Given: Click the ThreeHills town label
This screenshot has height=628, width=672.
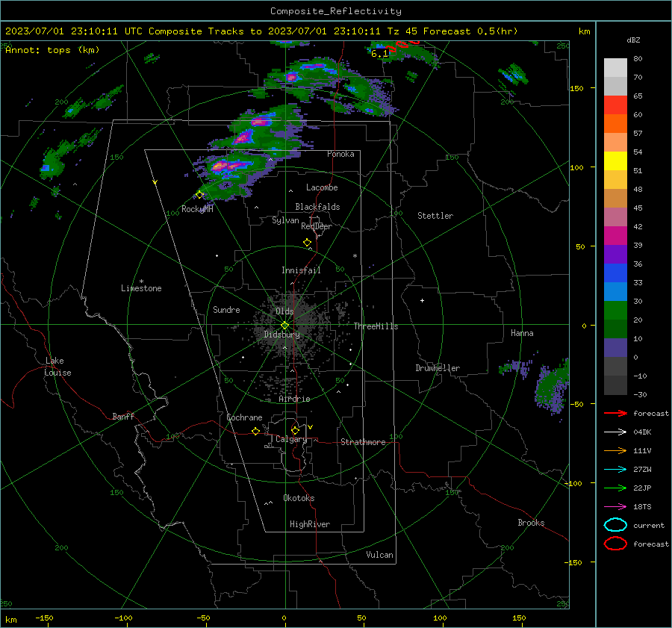Looking at the screenshot, I should point(376,326).
